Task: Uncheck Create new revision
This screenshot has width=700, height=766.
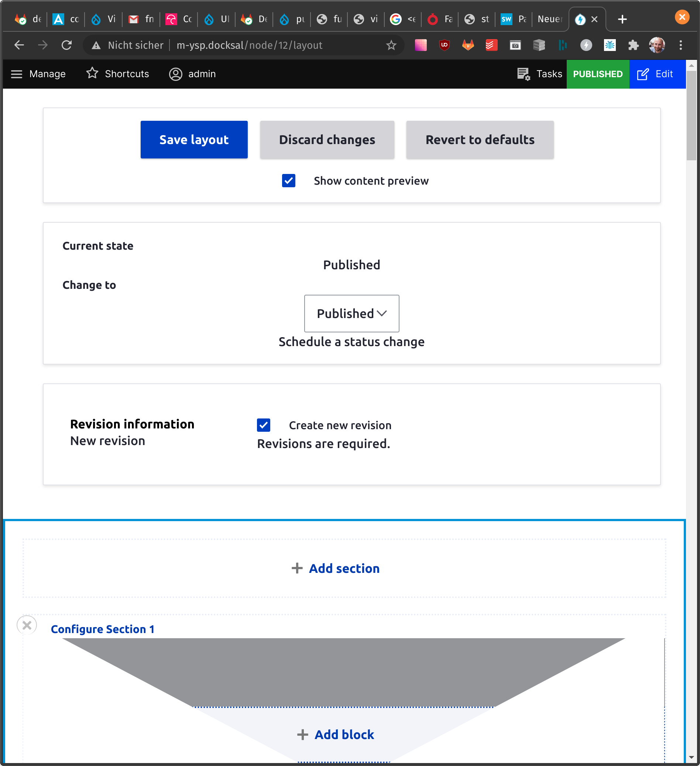Action: coord(264,425)
